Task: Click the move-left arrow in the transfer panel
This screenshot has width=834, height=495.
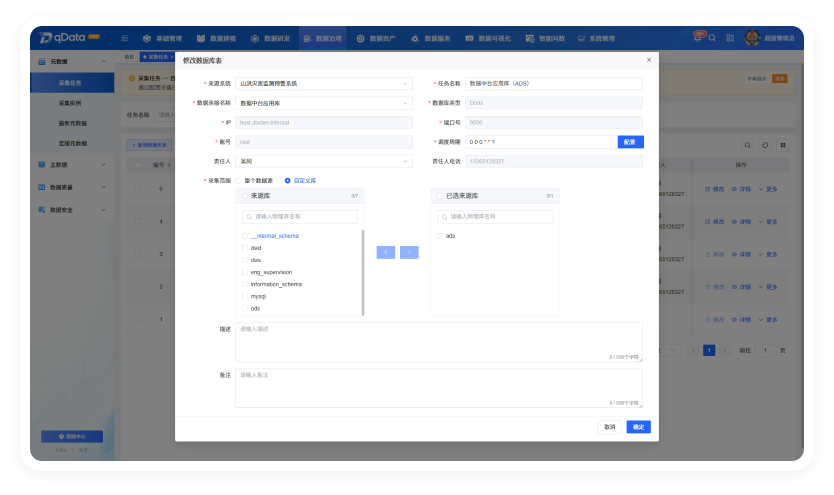Action: click(x=386, y=252)
